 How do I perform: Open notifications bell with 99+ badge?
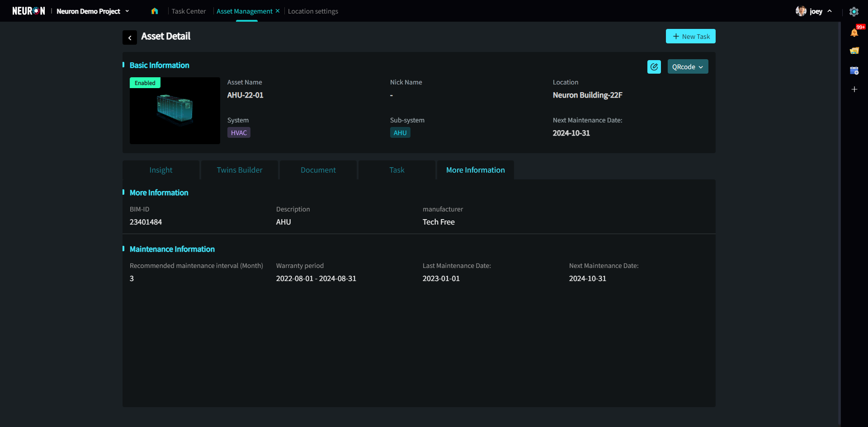point(854,32)
